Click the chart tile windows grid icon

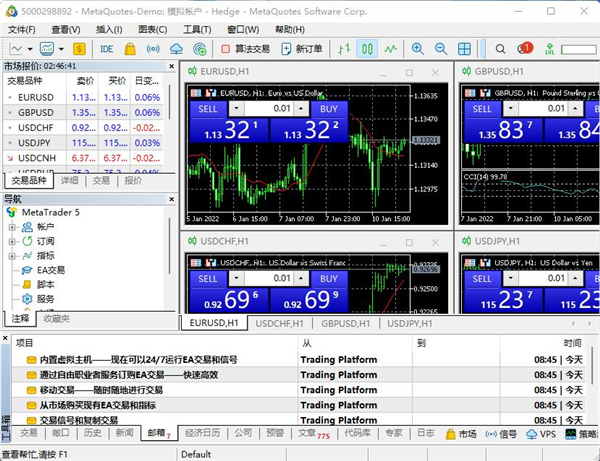466,48
